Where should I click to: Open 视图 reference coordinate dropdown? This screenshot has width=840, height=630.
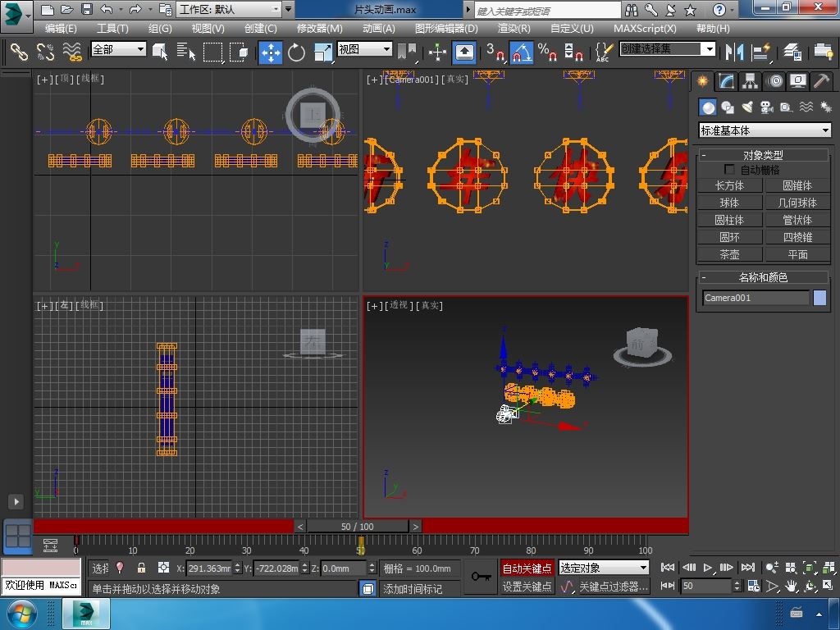[x=364, y=49]
